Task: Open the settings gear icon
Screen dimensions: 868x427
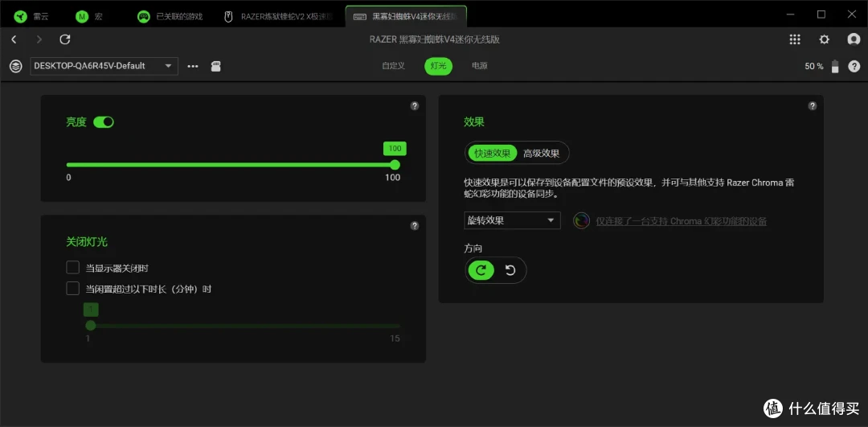Action: point(825,39)
